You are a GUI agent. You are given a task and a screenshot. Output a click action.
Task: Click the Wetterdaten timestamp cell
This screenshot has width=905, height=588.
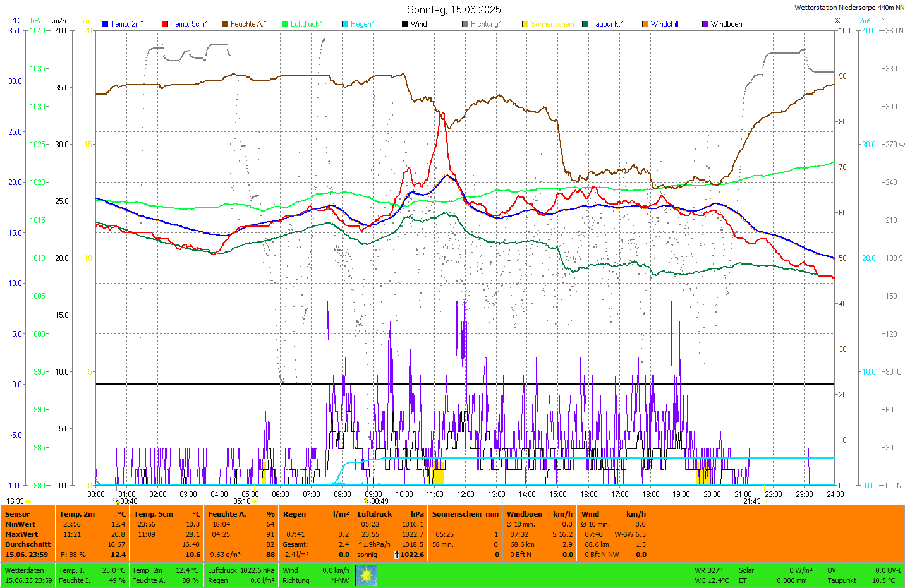click(28, 575)
